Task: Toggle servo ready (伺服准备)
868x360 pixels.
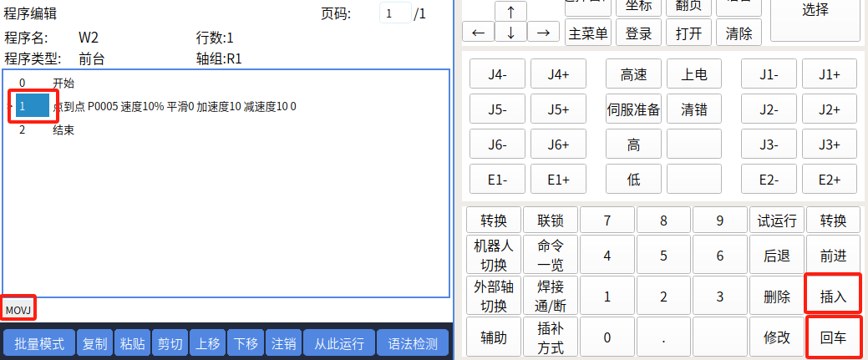Action: 633,109
